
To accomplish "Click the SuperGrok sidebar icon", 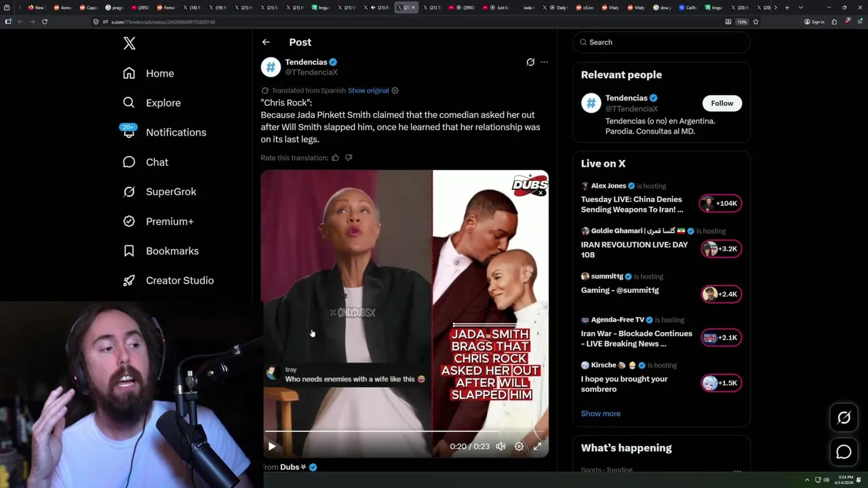I will coord(129,192).
